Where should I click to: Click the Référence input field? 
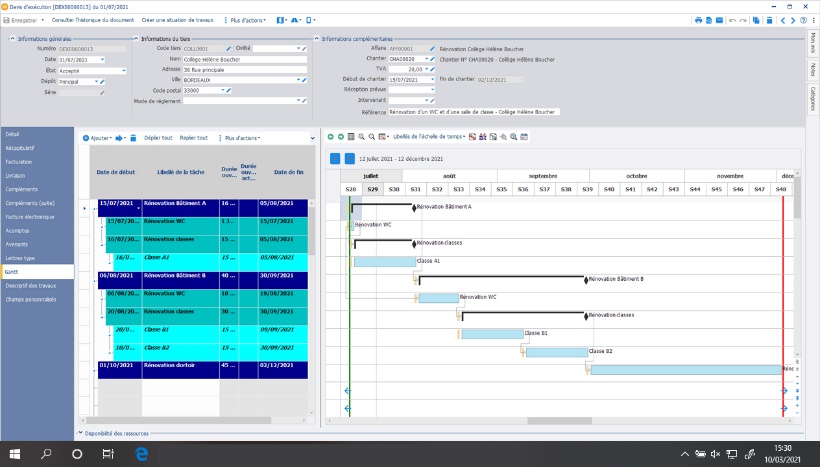point(474,112)
